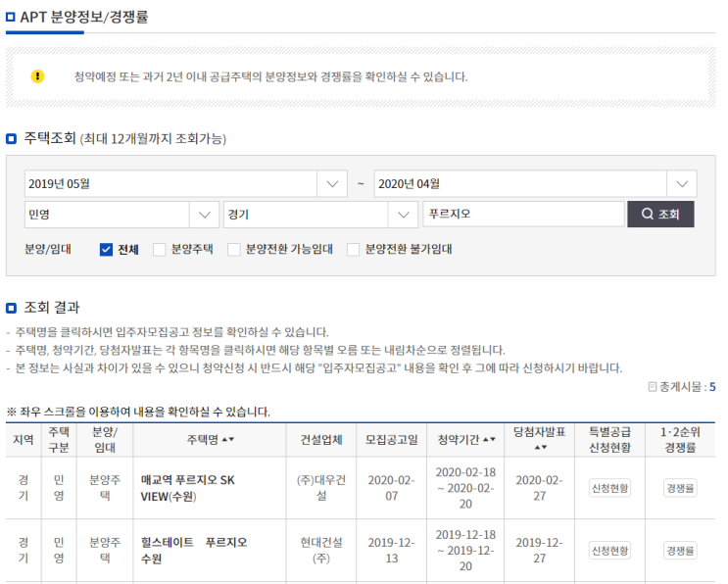Sort by the 당첨자발표 column header
728x584 pixels.
[540, 439]
